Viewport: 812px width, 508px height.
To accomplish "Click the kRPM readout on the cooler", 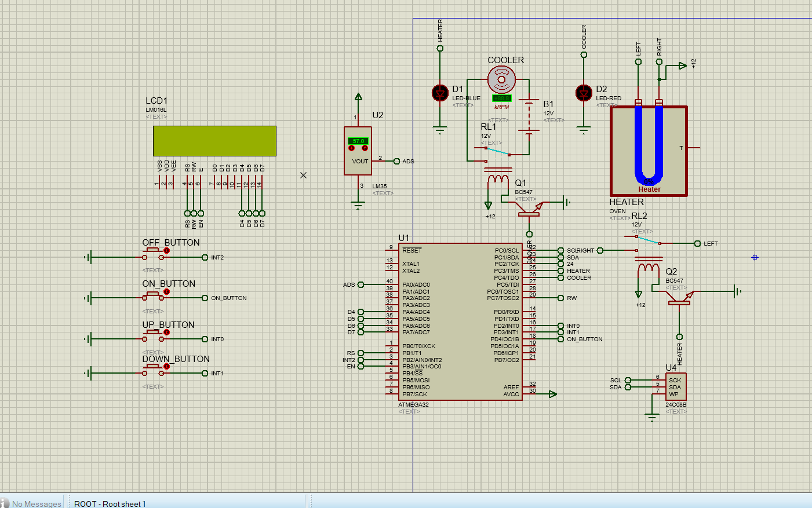I will point(502,107).
